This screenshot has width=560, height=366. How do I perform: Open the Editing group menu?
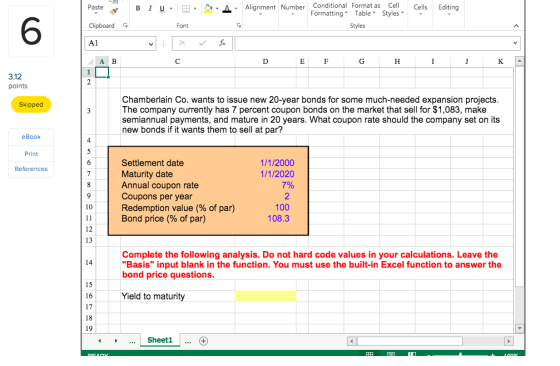click(x=449, y=9)
